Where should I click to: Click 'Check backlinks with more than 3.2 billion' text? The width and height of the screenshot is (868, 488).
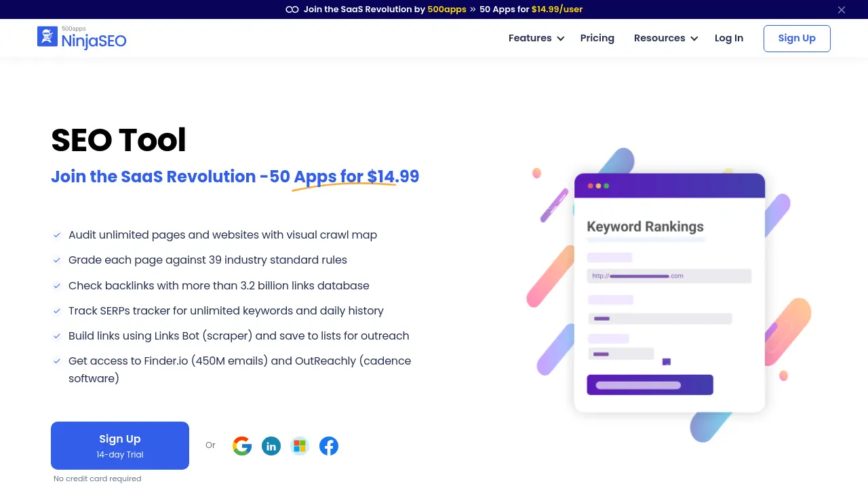pyautogui.click(x=219, y=285)
